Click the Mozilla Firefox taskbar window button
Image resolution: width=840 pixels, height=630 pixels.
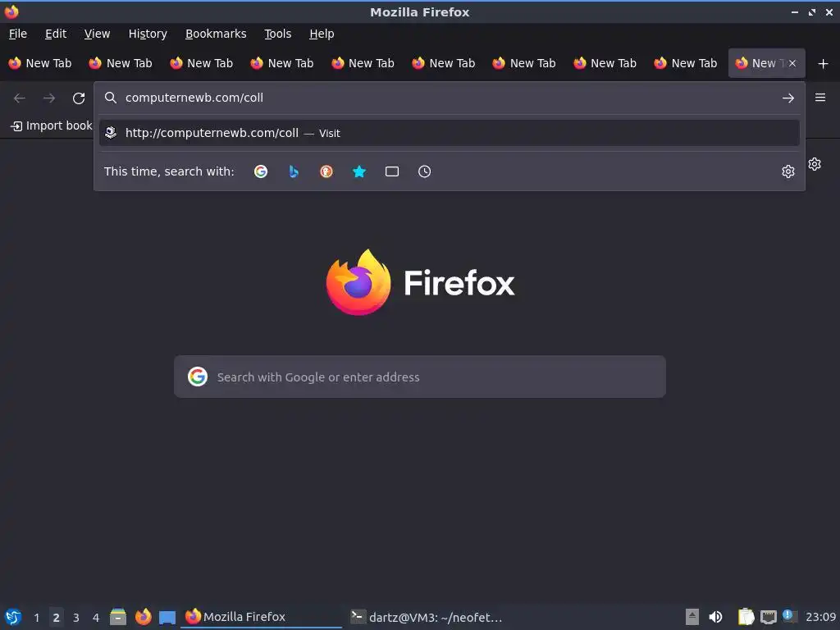pyautogui.click(x=262, y=617)
